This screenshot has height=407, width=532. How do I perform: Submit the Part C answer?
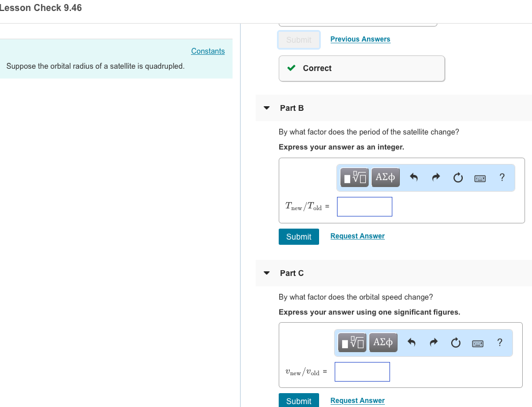click(298, 400)
